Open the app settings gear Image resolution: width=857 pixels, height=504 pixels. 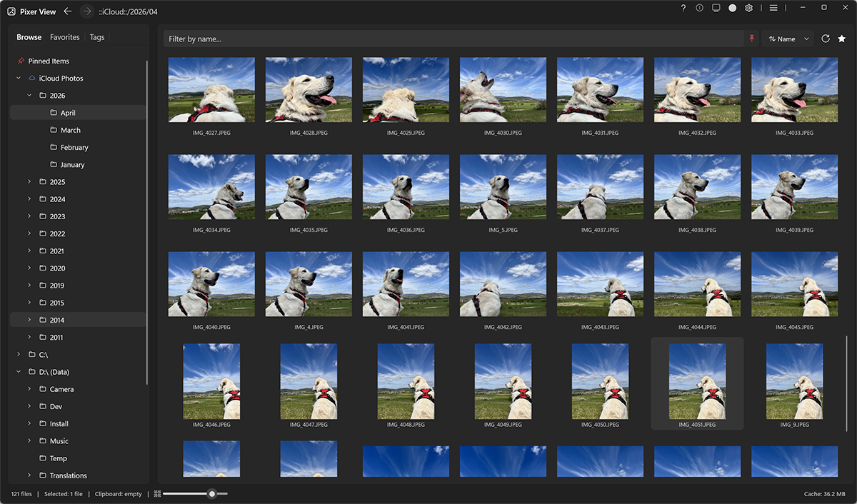pyautogui.click(x=748, y=8)
